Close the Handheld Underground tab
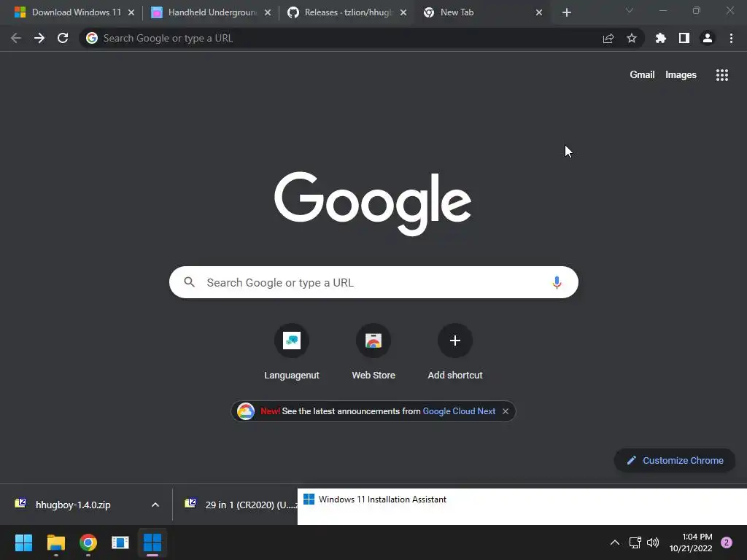This screenshot has height=560, width=747. pos(268,12)
